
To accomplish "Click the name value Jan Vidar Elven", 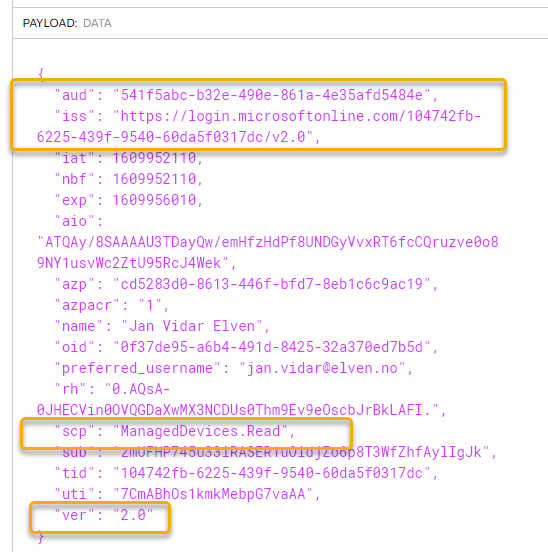I will 192,326.
